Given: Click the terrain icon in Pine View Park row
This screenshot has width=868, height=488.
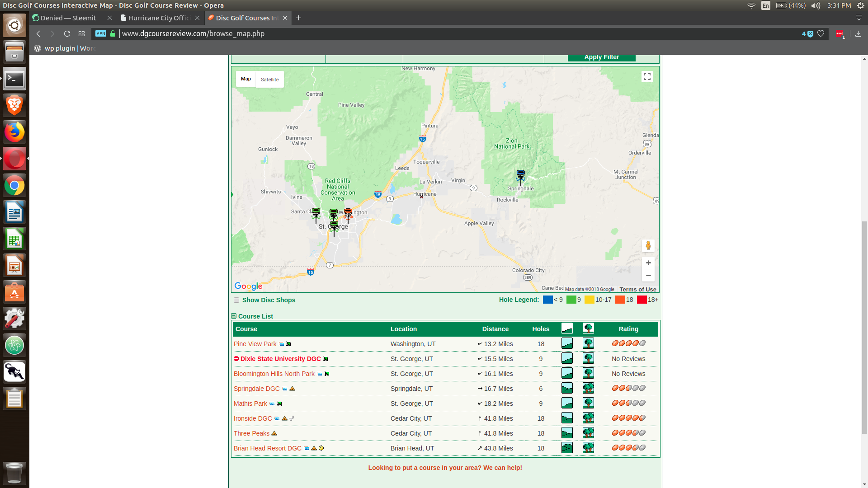Looking at the screenshot, I should 567,343.
